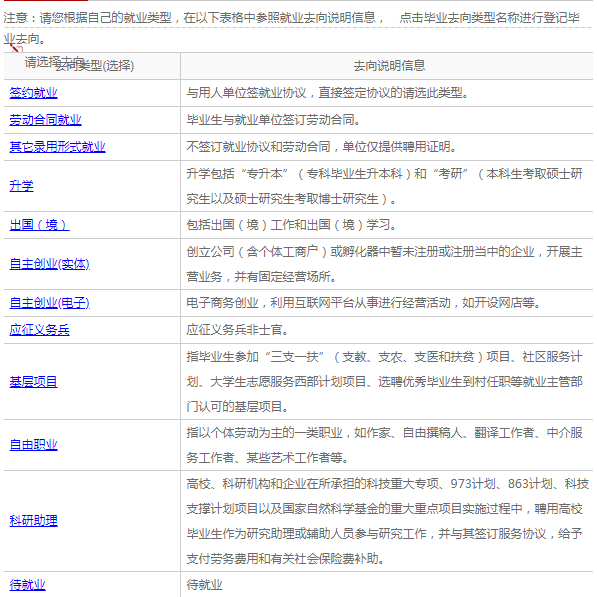Viewport: 597px width, 597px height.
Task: Click the 基层项目 description cell
Action: (x=387, y=382)
